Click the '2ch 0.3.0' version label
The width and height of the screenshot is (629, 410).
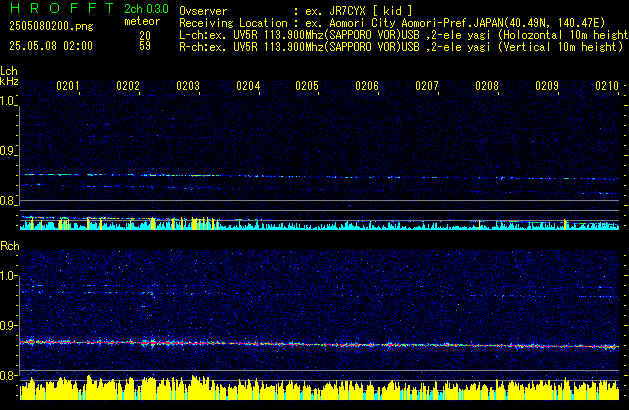(x=146, y=8)
